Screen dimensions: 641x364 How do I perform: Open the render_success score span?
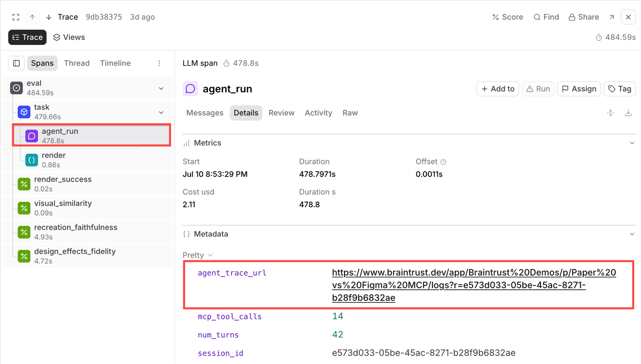point(87,184)
